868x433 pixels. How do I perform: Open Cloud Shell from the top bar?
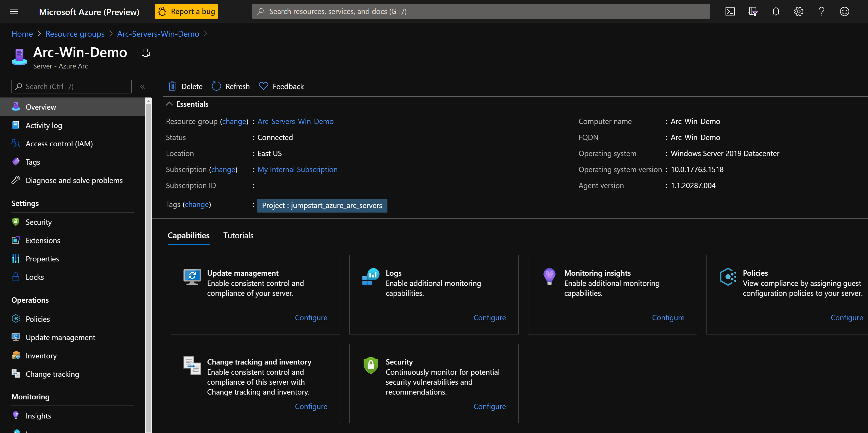730,11
